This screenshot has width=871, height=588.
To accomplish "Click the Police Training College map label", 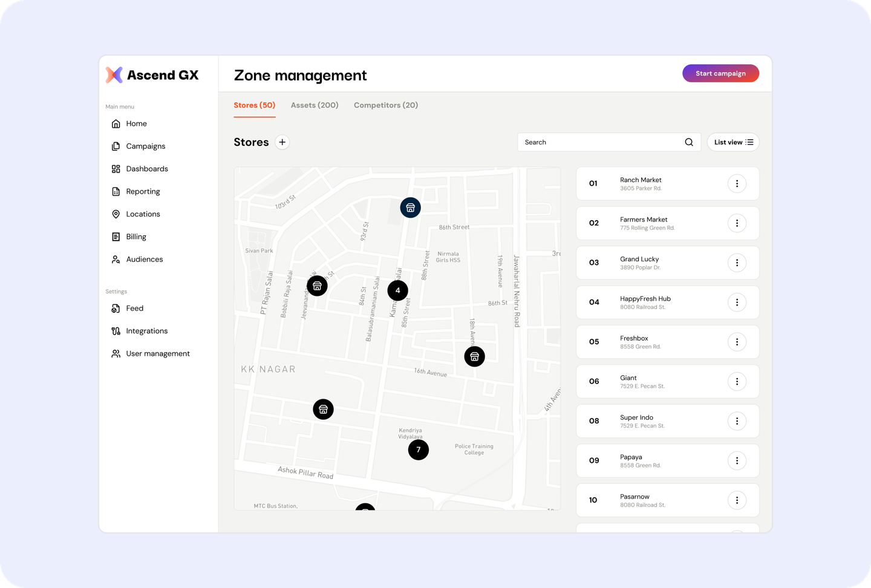I will click(x=474, y=449).
